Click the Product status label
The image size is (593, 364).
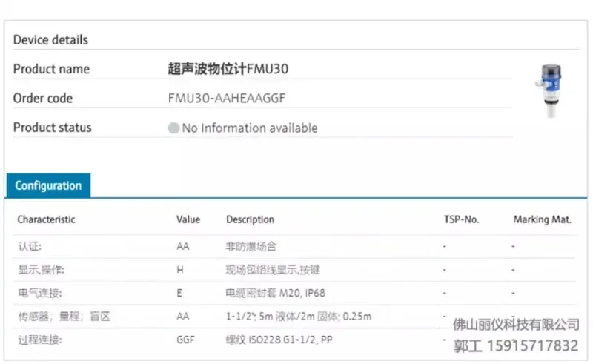pos(52,128)
